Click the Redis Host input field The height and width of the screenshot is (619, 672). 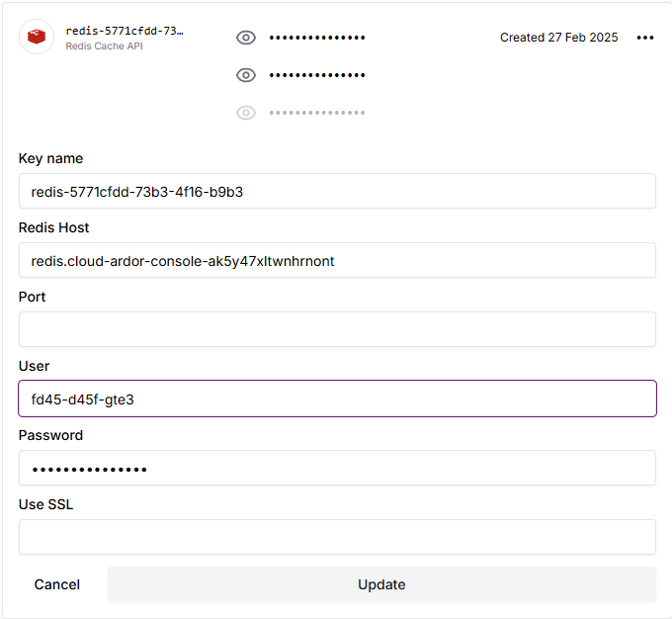[337, 260]
